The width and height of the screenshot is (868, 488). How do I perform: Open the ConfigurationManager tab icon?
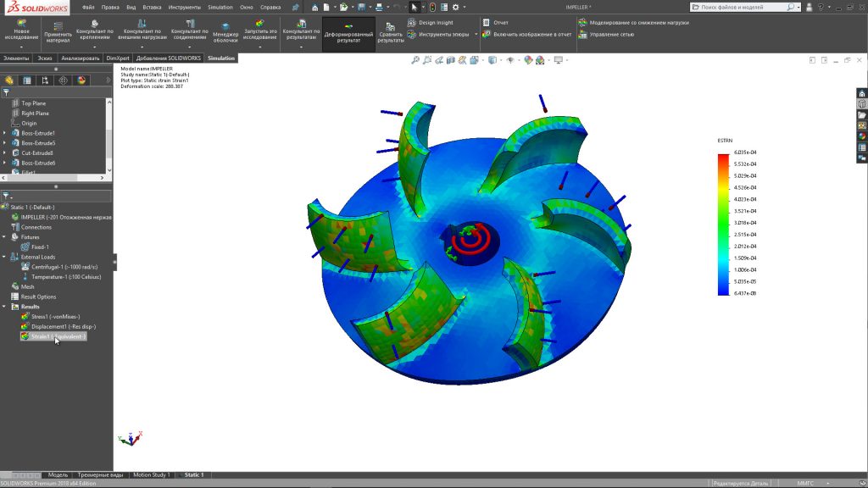[x=45, y=80]
